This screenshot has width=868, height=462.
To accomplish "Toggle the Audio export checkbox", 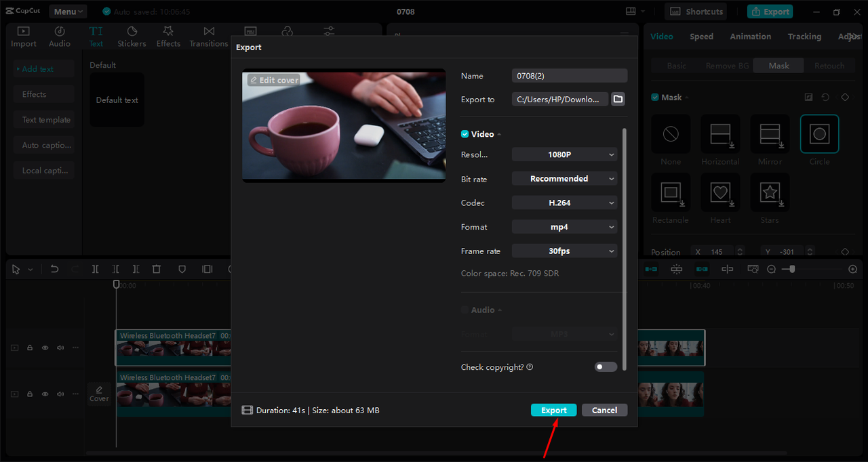I will click(465, 310).
